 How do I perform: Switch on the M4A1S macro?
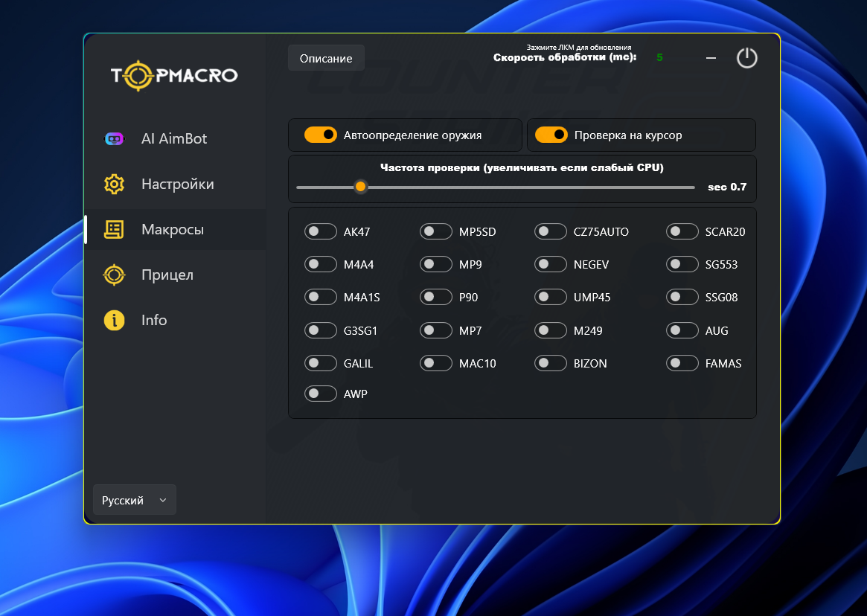(x=321, y=298)
